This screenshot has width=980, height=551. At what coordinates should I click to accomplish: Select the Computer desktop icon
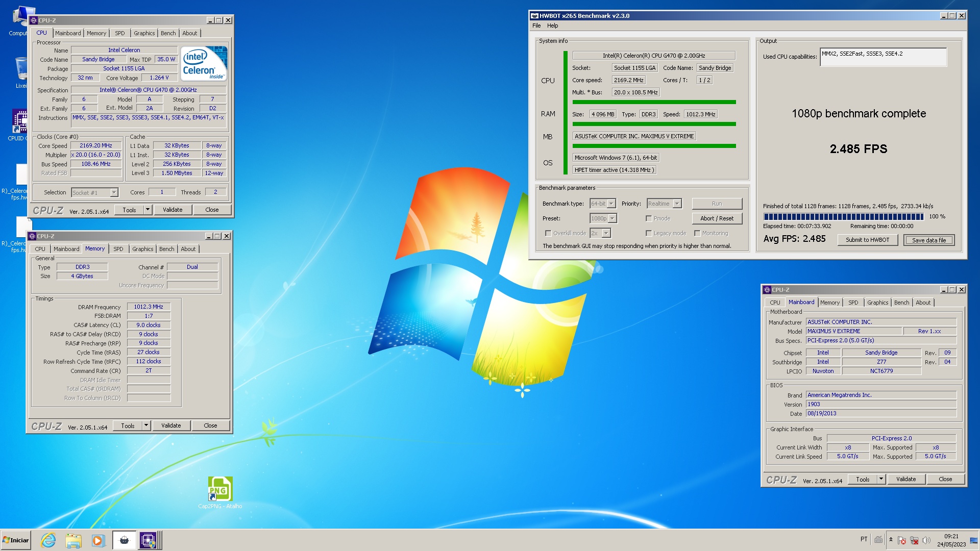pyautogui.click(x=18, y=20)
